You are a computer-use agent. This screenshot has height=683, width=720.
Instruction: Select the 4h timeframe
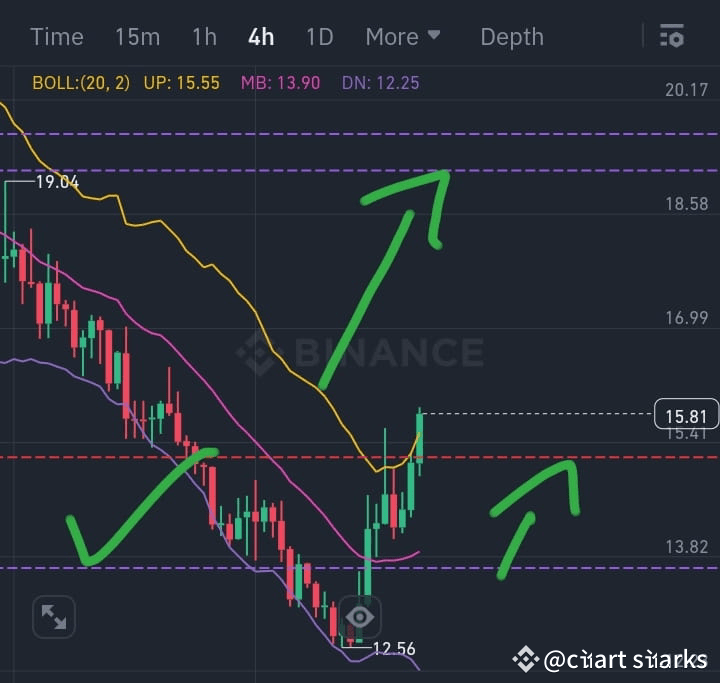[x=261, y=37]
